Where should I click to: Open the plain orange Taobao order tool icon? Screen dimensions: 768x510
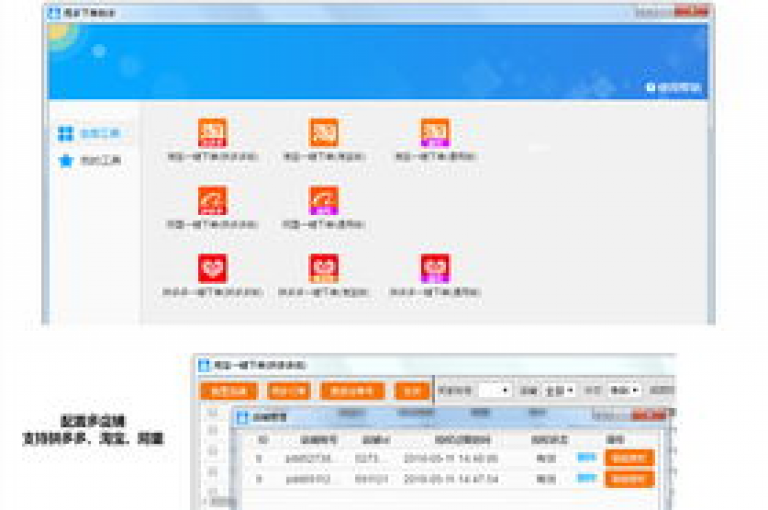[324, 133]
